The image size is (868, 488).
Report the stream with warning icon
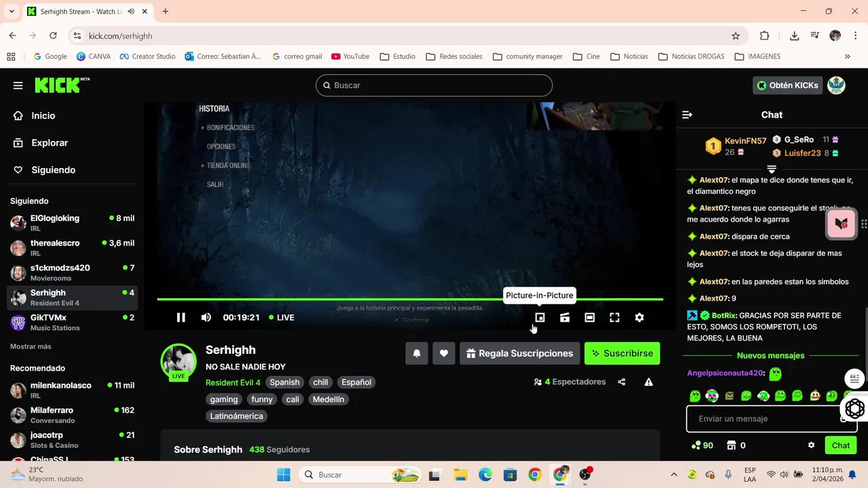point(649,382)
